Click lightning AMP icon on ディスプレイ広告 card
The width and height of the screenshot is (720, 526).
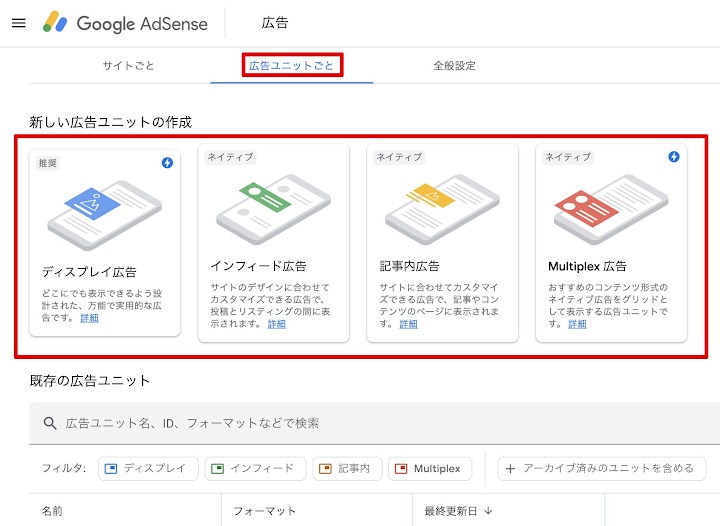click(x=167, y=163)
